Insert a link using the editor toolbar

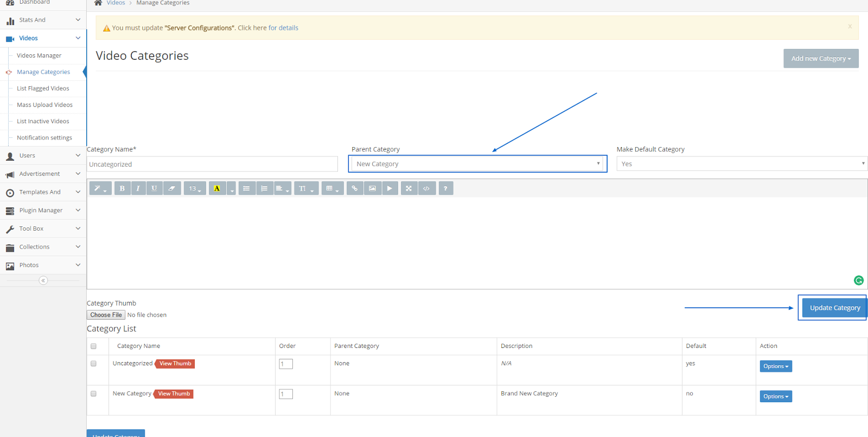pyautogui.click(x=355, y=188)
